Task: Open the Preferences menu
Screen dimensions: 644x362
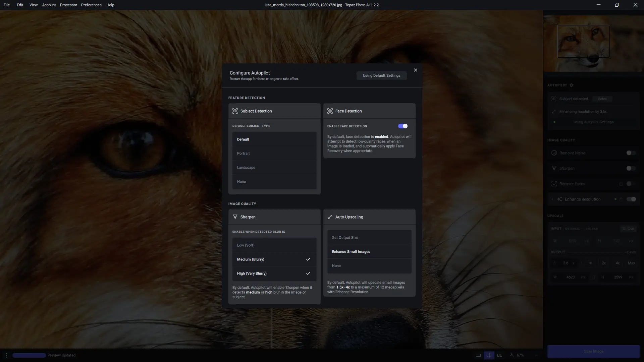Action: (91, 5)
